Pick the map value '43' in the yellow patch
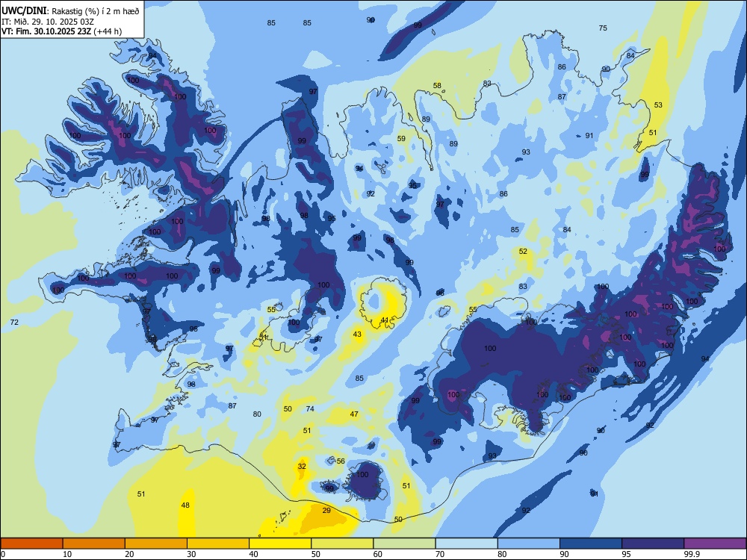 click(357, 335)
